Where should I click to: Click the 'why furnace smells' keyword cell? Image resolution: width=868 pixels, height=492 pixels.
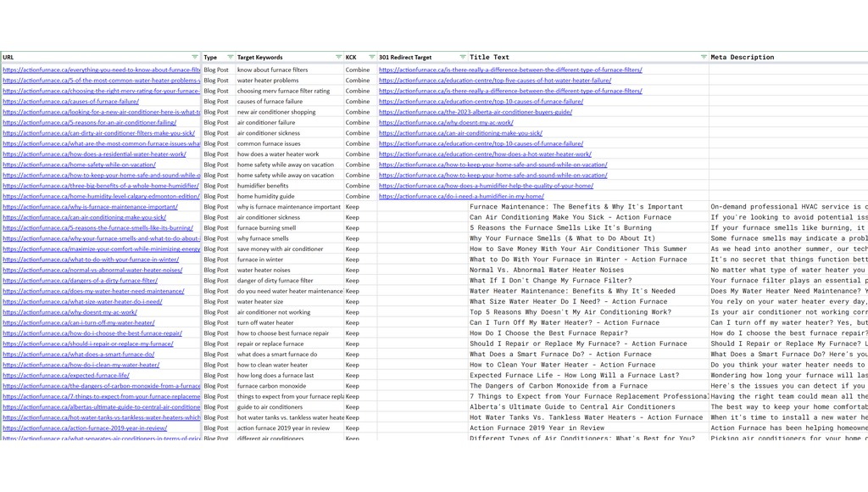coord(290,238)
